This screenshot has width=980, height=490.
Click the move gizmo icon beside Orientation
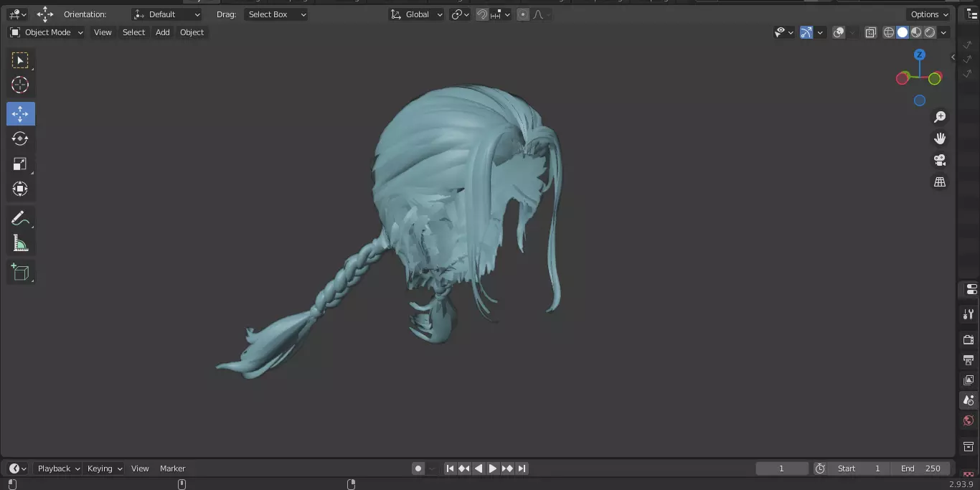pyautogui.click(x=45, y=14)
